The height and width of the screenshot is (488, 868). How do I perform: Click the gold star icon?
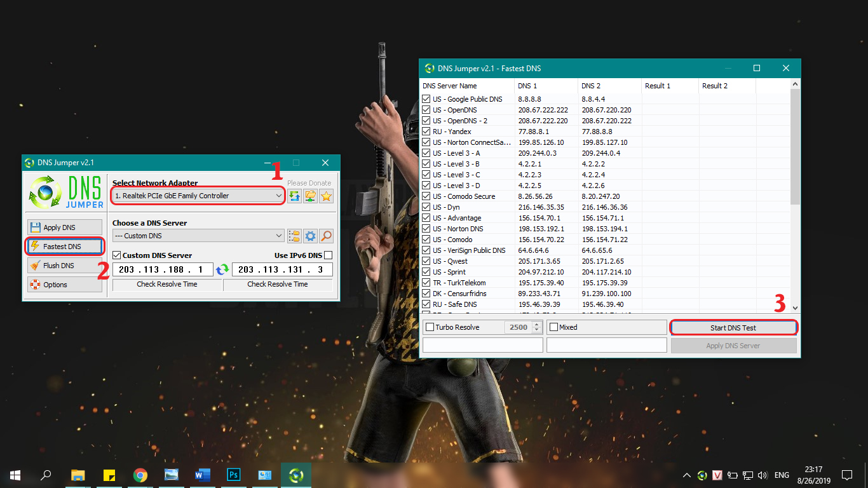coord(326,196)
